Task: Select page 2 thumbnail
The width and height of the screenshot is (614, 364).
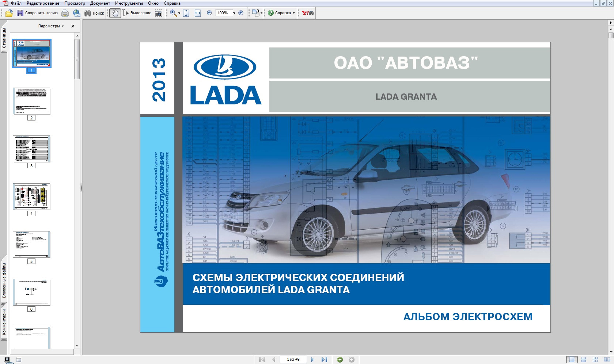Action: click(x=31, y=101)
